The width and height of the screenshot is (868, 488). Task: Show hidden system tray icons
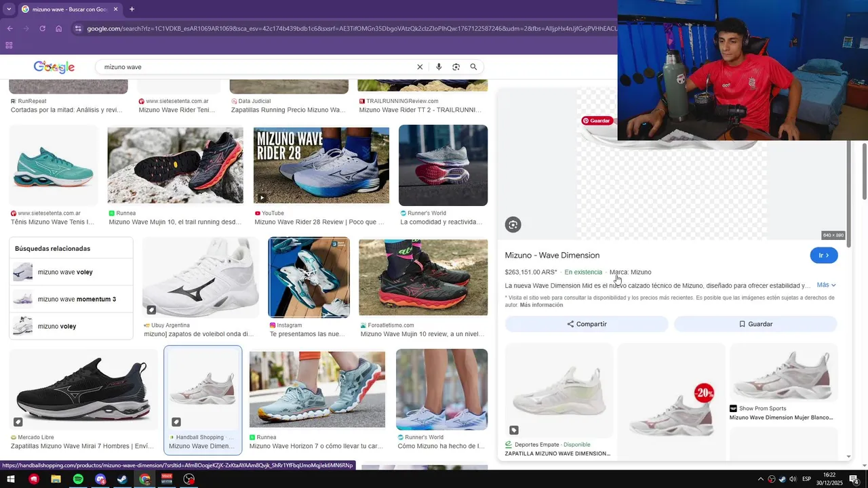[x=760, y=479]
